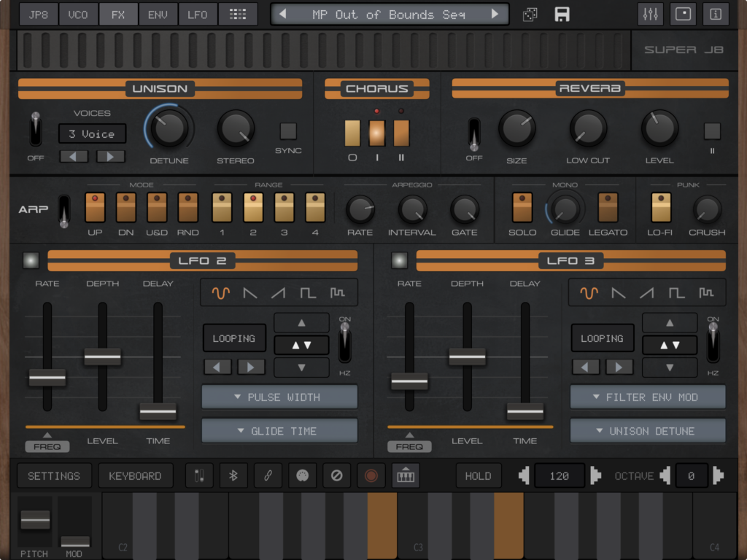Open the PULSE WIDTH destination dropdown
Screen dimensions: 747x560
click(279, 397)
